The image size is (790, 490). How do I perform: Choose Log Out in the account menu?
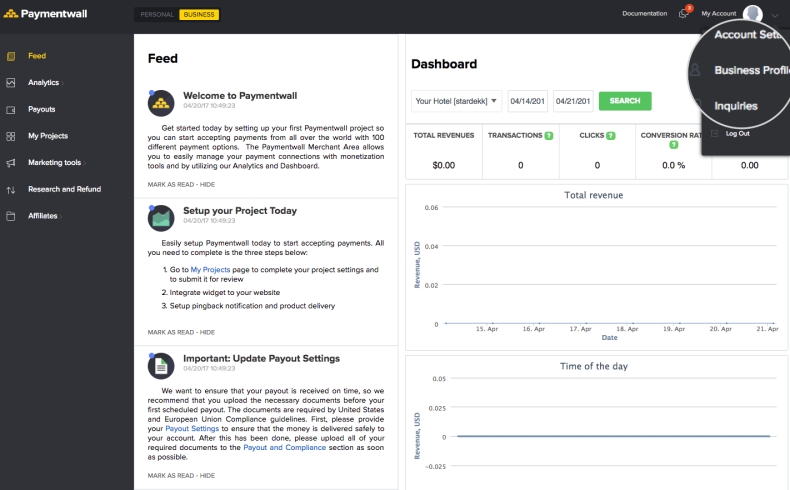coord(737,133)
